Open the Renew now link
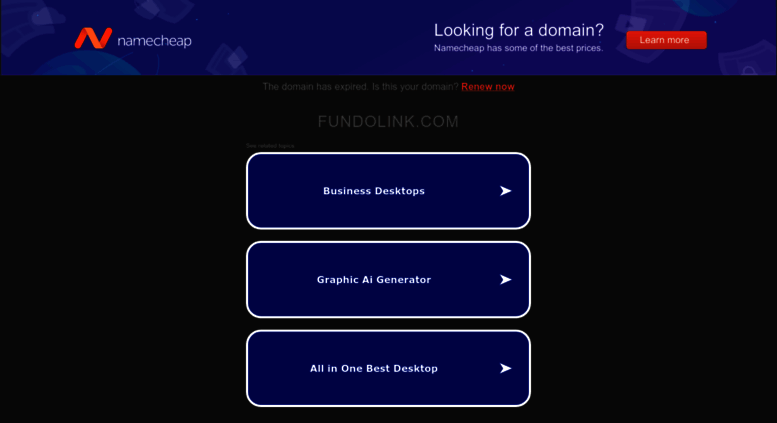Screen dimensions: 777x423 pos(488,87)
